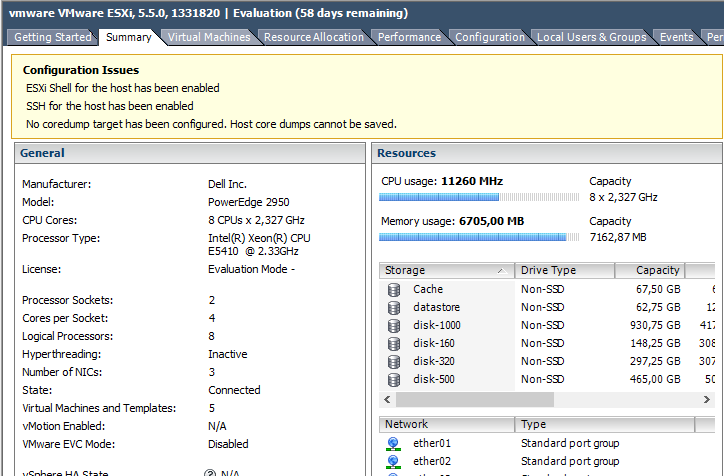Click the PowerEdge 2950 model value
The width and height of the screenshot is (724, 476).
(248, 202)
